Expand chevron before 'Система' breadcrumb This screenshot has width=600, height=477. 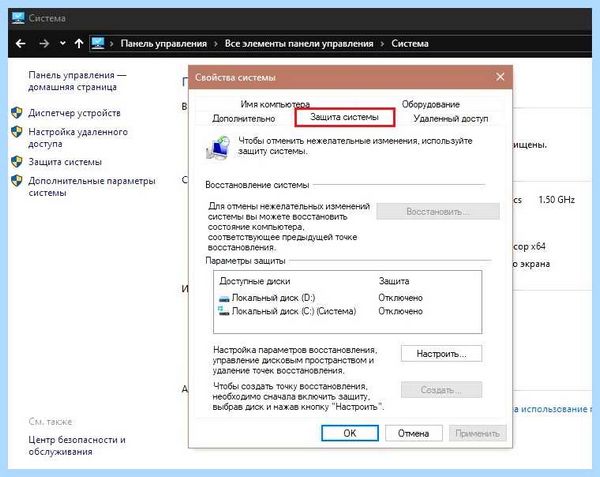382,44
